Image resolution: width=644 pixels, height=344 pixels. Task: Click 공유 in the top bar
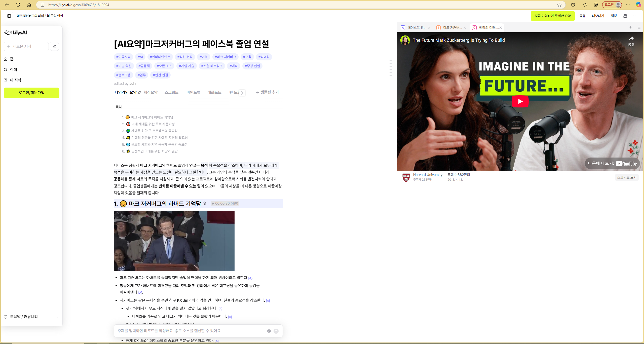point(582,16)
